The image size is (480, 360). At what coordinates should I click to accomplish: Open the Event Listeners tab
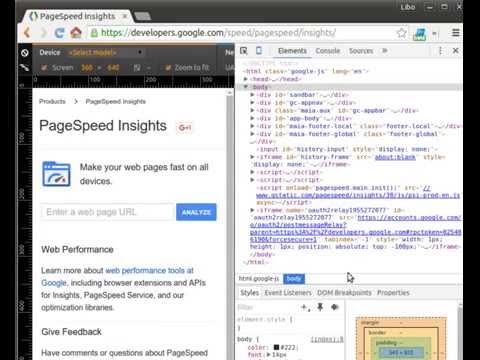coord(288,293)
